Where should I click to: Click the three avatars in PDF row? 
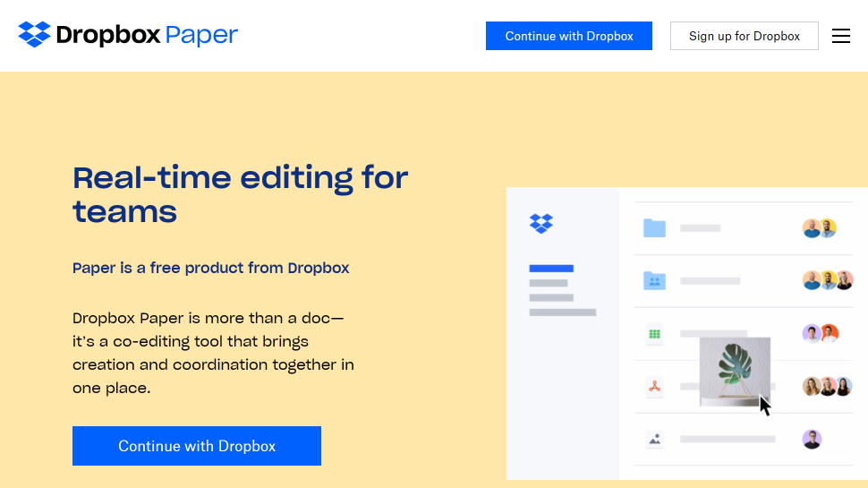coord(828,386)
